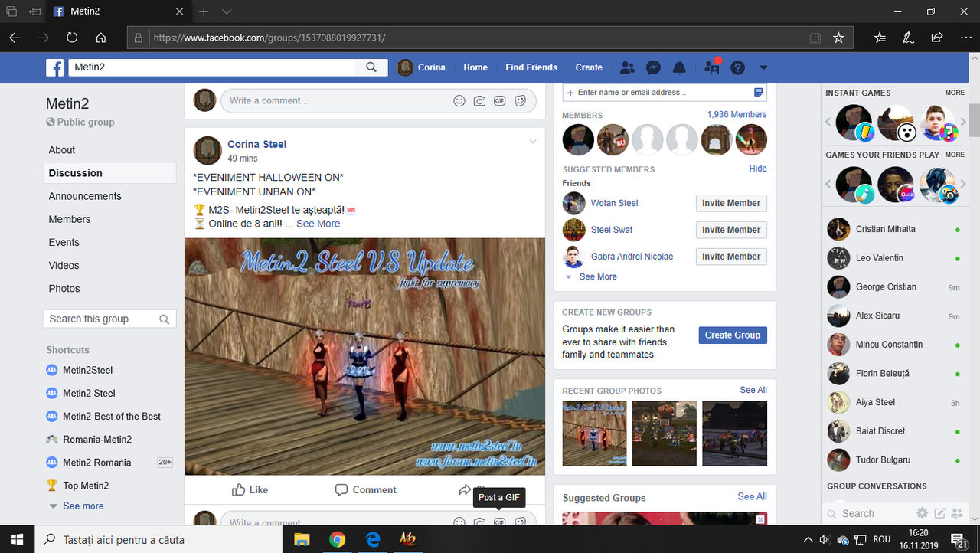Open chat settings gear icon
This screenshot has width=980, height=553.
(922, 513)
